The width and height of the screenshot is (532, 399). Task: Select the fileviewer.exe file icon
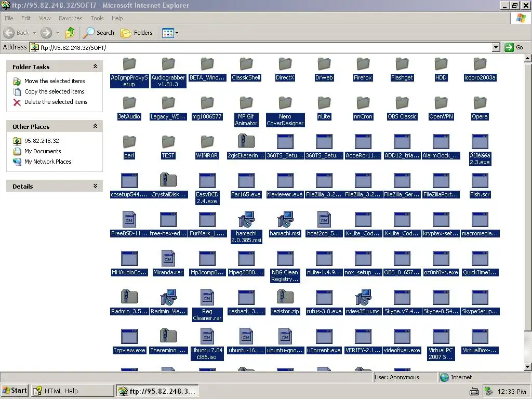pyautogui.click(x=285, y=180)
